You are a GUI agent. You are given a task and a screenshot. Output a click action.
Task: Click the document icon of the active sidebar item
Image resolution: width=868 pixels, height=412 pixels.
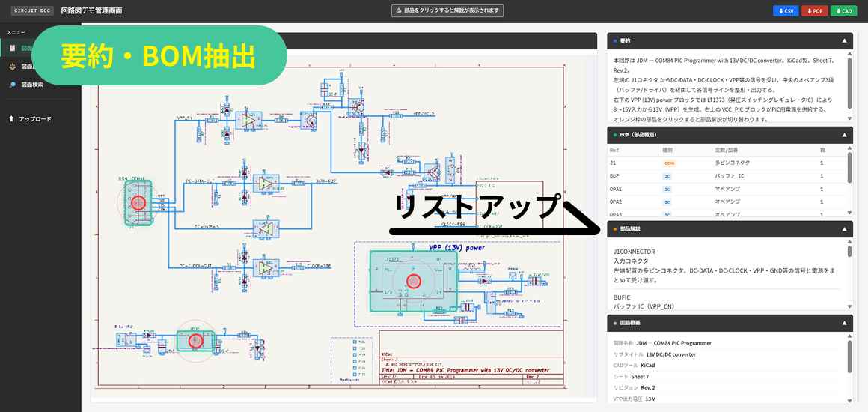point(13,48)
